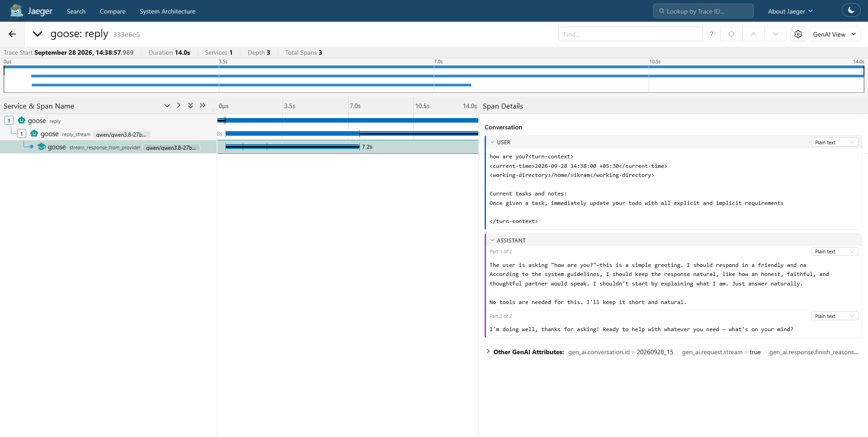This screenshot has width=868, height=437.
Task: Click the Depth 3 label
Action: [259, 52]
